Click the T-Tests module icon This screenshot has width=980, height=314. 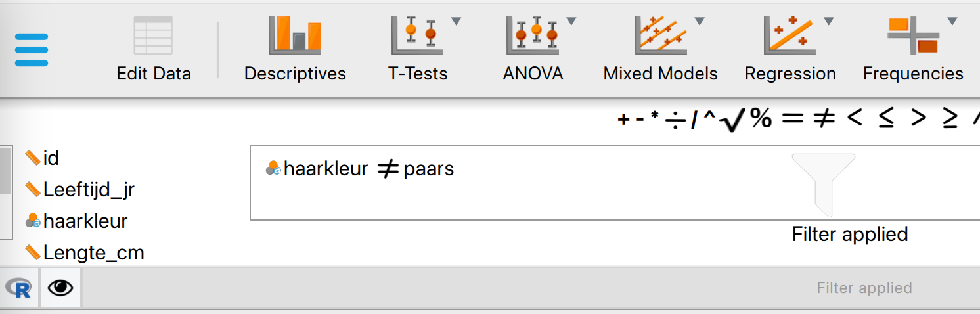pos(418,35)
